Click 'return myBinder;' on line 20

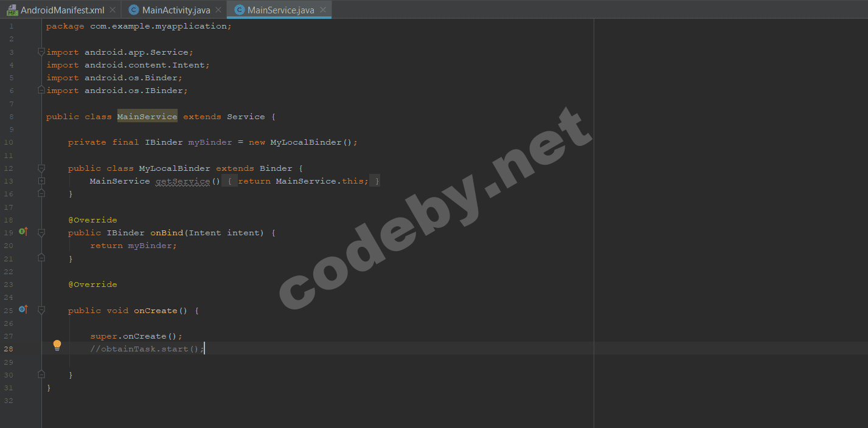(x=134, y=246)
